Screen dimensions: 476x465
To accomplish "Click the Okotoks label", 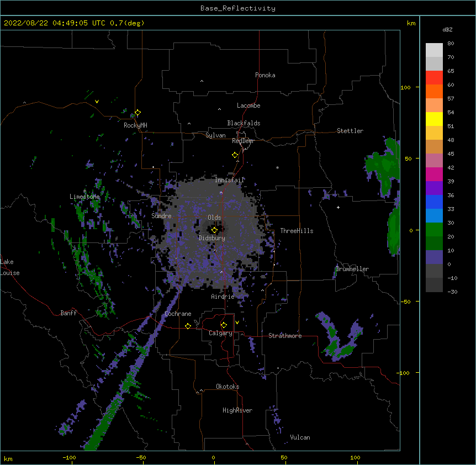I will tap(228, 387).
